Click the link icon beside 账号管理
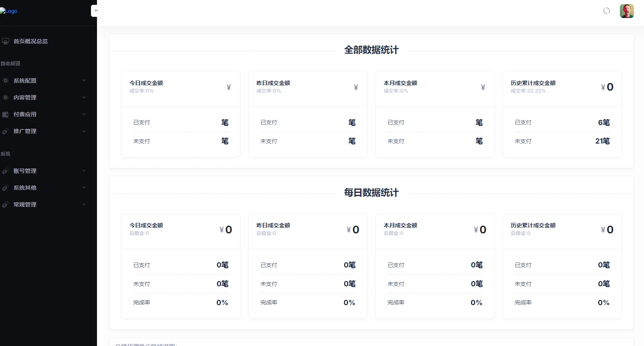Screen dimensions: 644x346 [6, 171]
